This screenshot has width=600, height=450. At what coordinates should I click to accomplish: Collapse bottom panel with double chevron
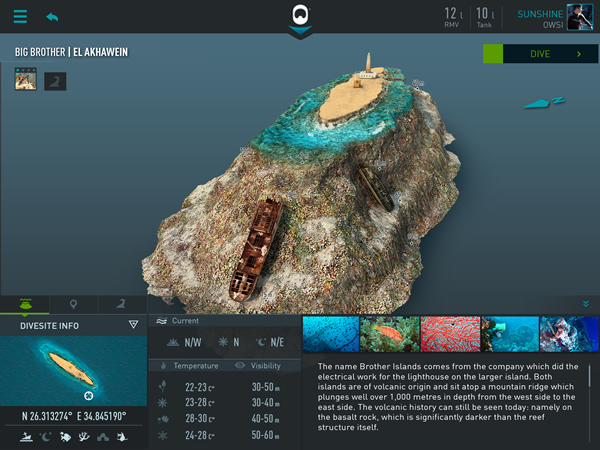coord(585,304)
